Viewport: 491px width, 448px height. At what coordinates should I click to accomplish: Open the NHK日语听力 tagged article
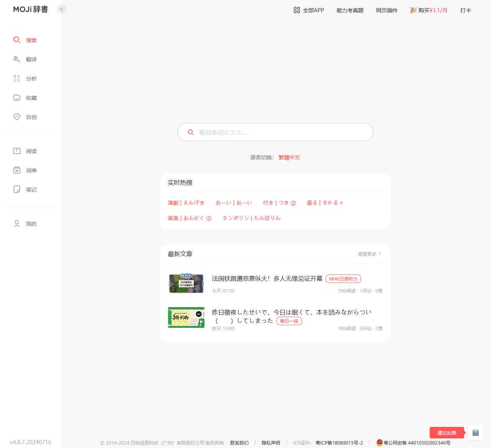tap(343, 279)
